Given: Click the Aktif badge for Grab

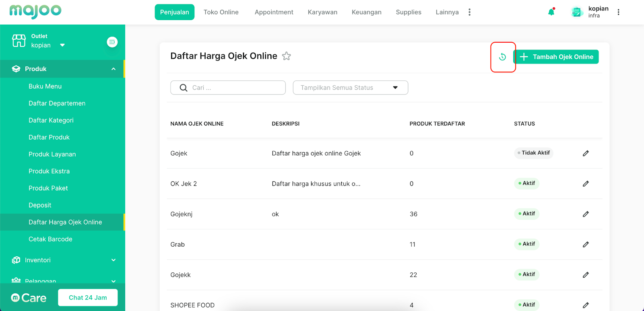Looking at the screenshot, I should pos(526,244).
